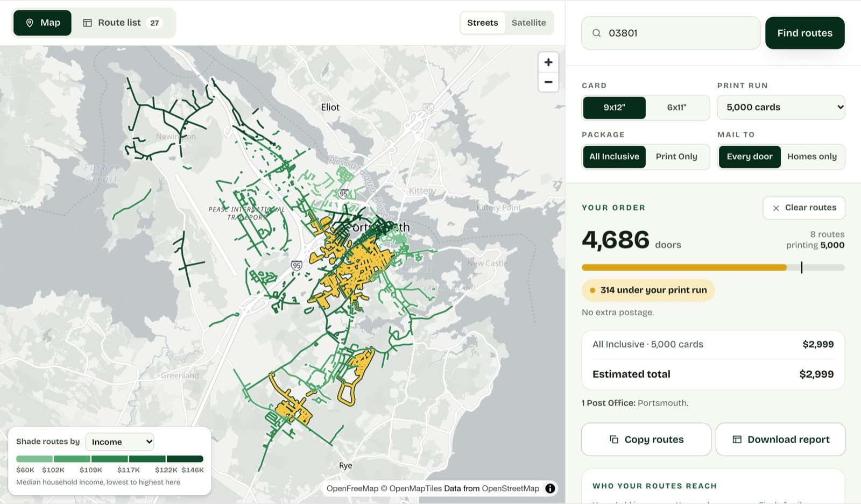
Task: Zoom out with the minus button
Action: point(548,82)
